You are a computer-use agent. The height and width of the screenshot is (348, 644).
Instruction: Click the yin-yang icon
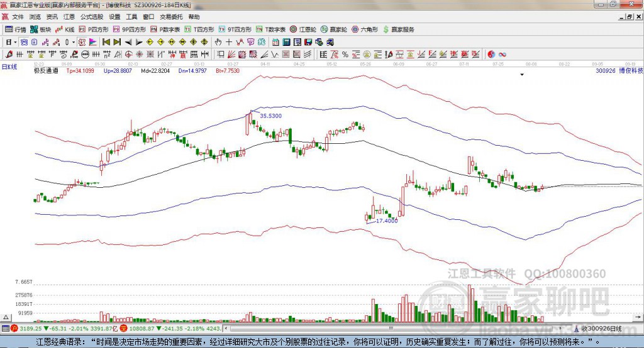click(491, 55)
